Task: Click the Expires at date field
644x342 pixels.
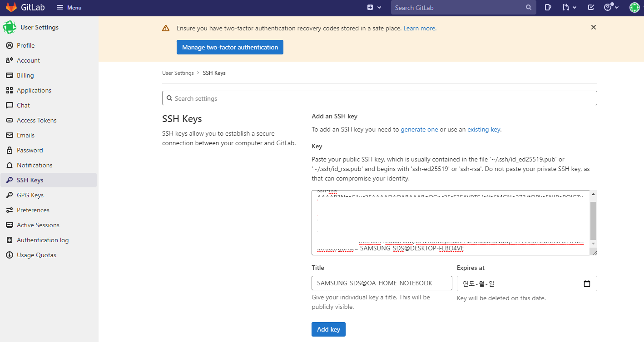Action: (x=527, y=283)
